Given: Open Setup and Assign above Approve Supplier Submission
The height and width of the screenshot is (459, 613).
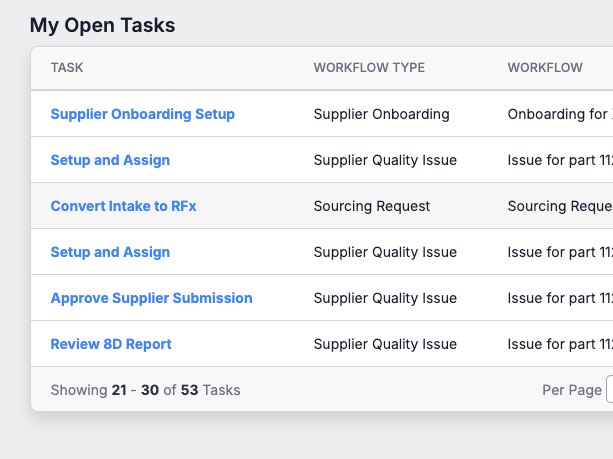Looking at the screenshot, I should pyautogui.click(x=110, y=252).
